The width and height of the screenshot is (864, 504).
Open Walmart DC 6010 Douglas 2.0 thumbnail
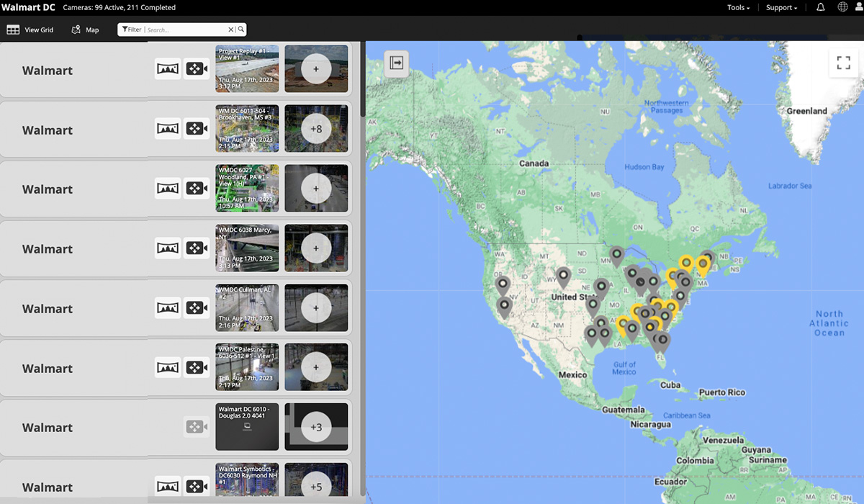[247, 427]
